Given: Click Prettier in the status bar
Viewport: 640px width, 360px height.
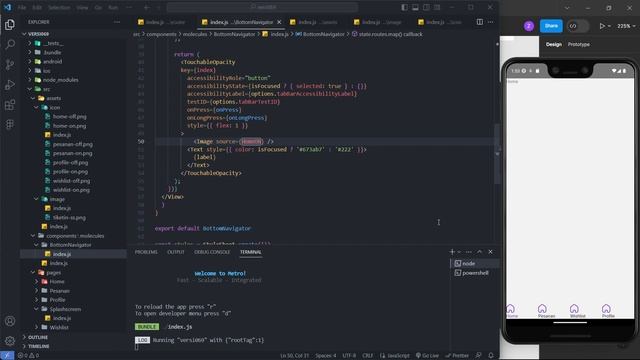Looking at the screenshot, I should coord(457,356).
